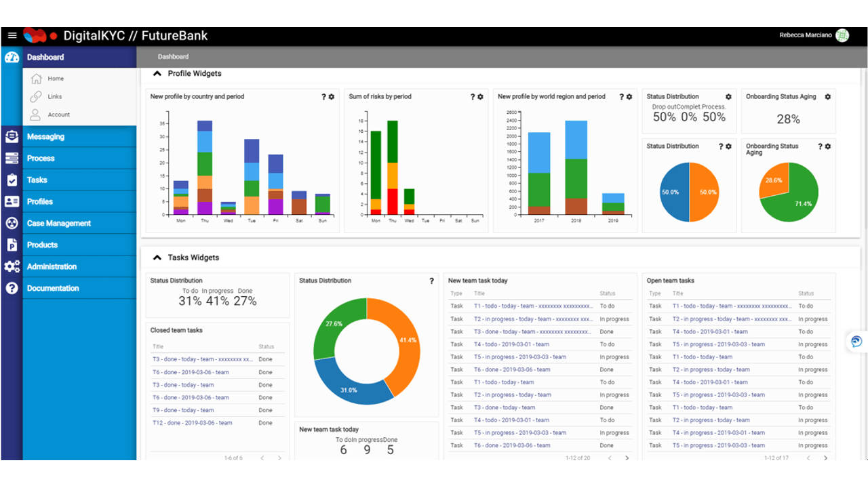Open settings on Onboarding Status Aging pie widget
Viewport: 868px width, 488px height.
tap(827, 146)
